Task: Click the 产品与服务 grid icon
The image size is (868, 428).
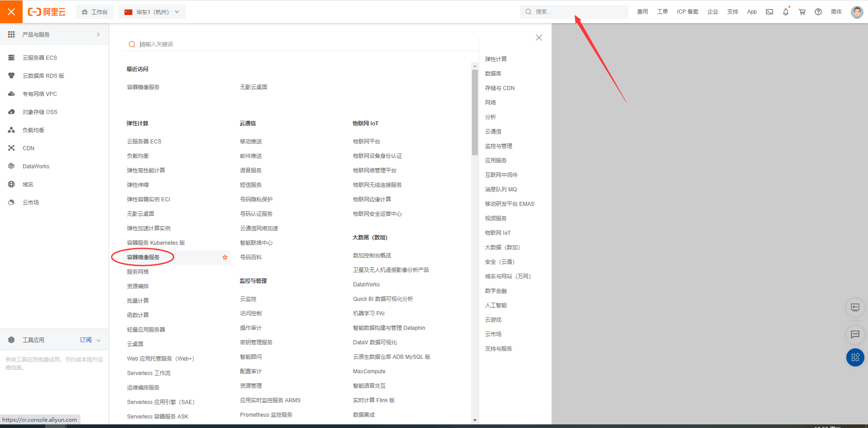Action: click(x=11, y=34)
